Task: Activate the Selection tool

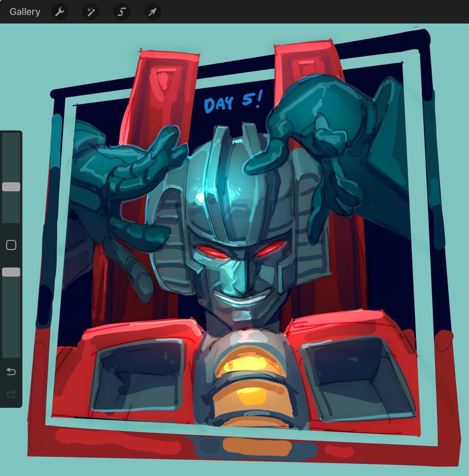Action: (122, 12)
